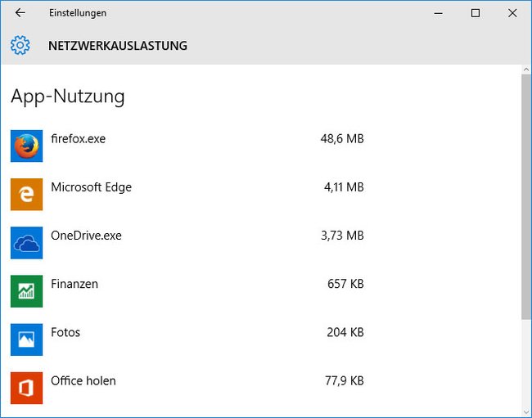Image resolution: width=532 pixels, height=418 pixels.
Task: Click the green Finanzen chart icon
Action: click(x=26, y=291)
